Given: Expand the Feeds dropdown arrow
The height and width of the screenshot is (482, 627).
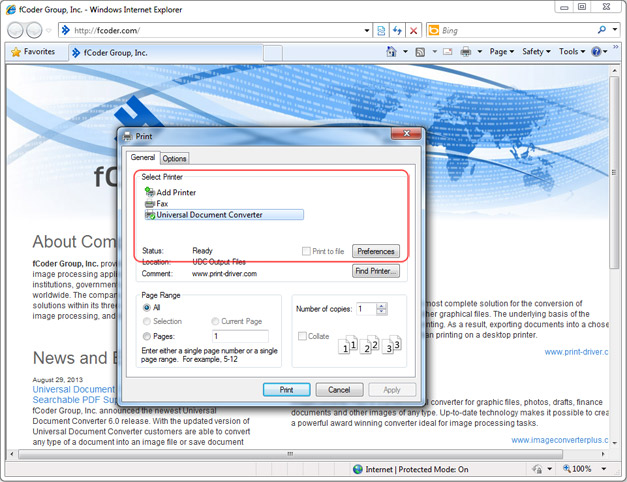Looking at the screenshot, I should tap(434, 52).
